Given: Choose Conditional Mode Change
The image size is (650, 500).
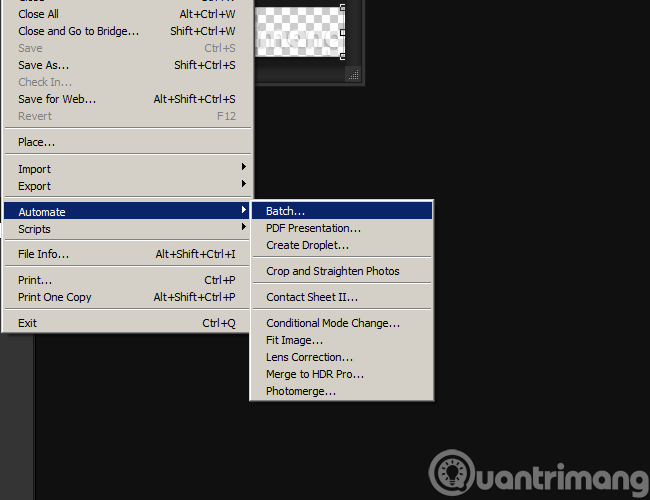Looking at the screenshot, I should [342, 323].
